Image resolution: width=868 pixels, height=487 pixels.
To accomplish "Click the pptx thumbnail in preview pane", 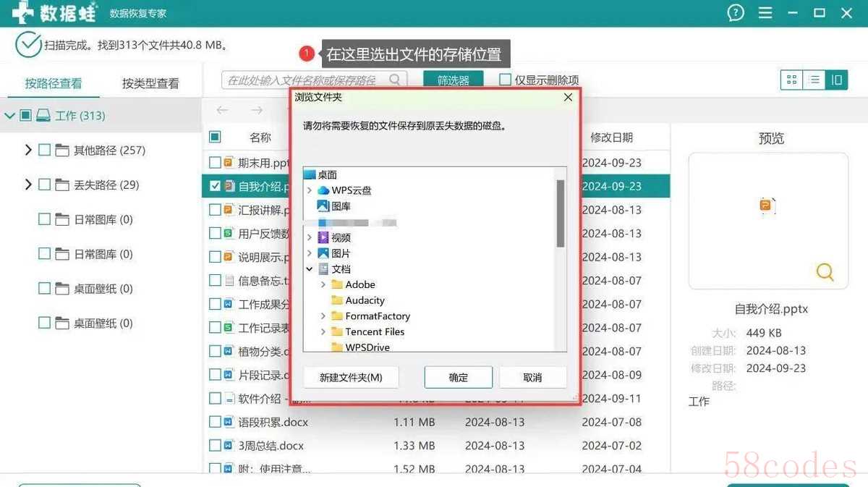I will (x=767, y=206).
